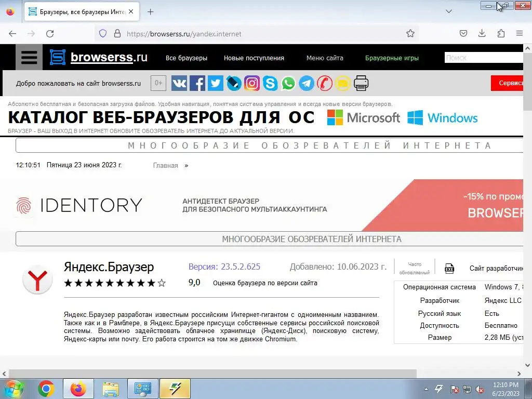
Task: Click the ten-star rating bar
Action: pyautogui.click(x=115, y=283)
